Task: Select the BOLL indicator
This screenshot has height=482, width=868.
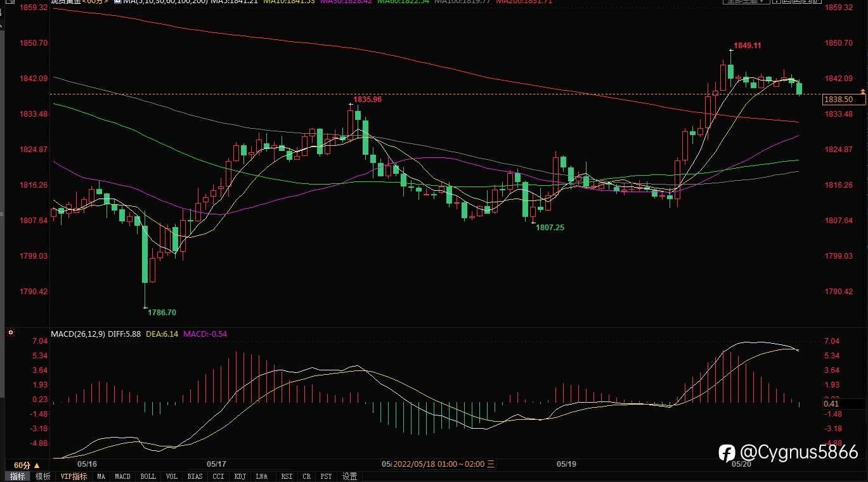Action: (148, 476)
